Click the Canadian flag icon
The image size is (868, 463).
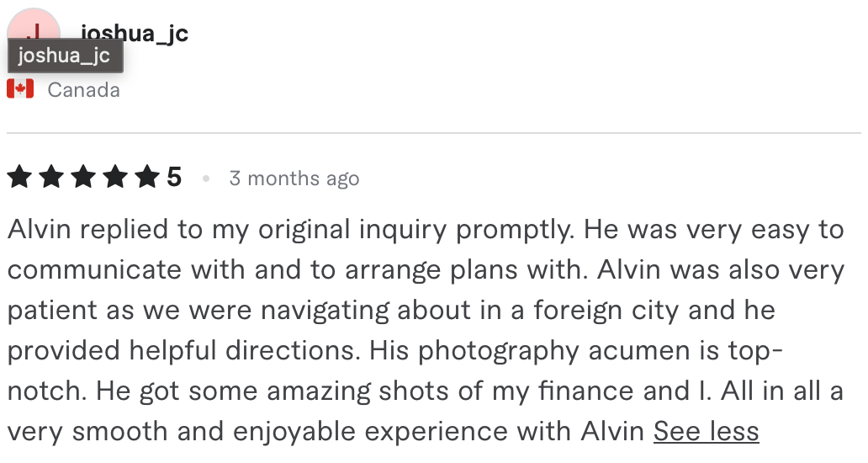pos(20,89)
